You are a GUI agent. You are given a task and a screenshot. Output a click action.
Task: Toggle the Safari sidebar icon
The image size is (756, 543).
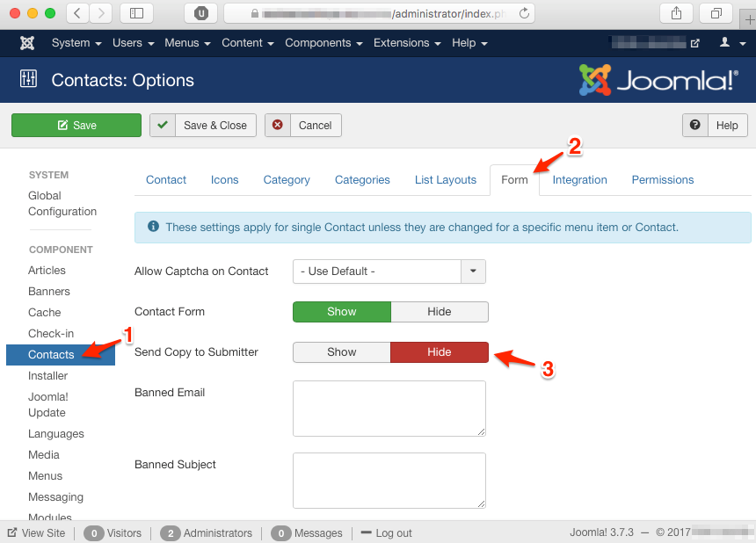click(x=135, y=13)
